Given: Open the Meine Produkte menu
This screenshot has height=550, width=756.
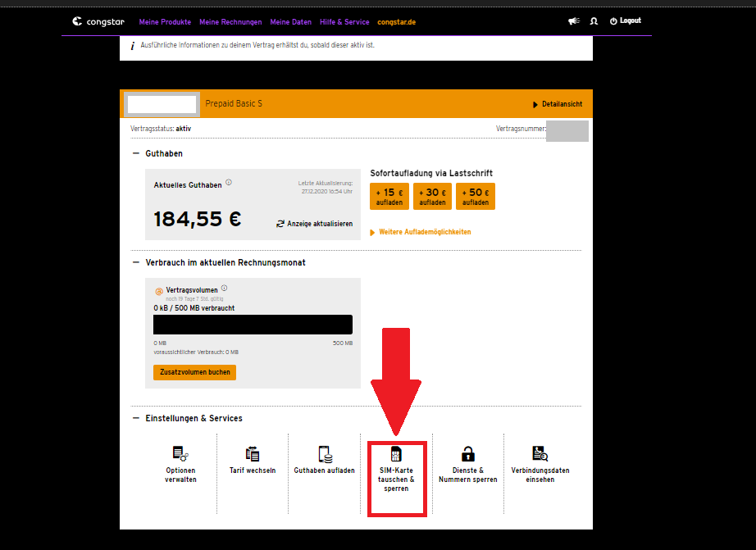Looking at the screenshot, I should pos(165,22).
